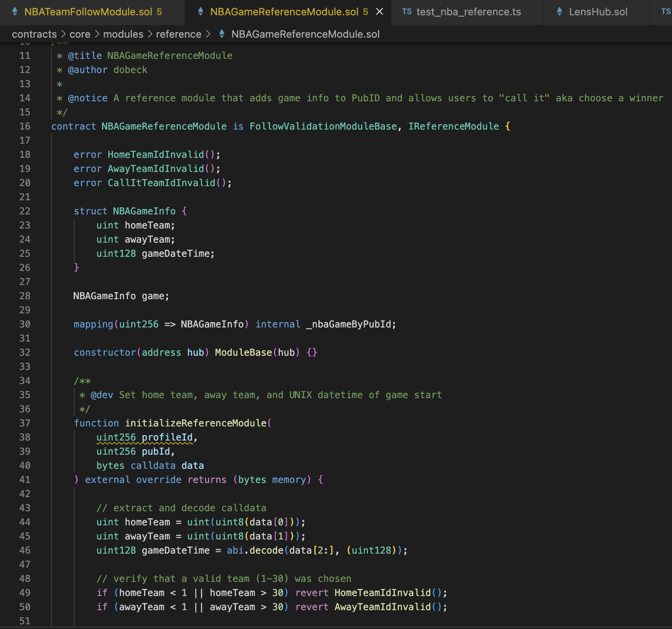
Task: Click '@title NBAGameReferenceModule' comment
Action: (150, 56)
